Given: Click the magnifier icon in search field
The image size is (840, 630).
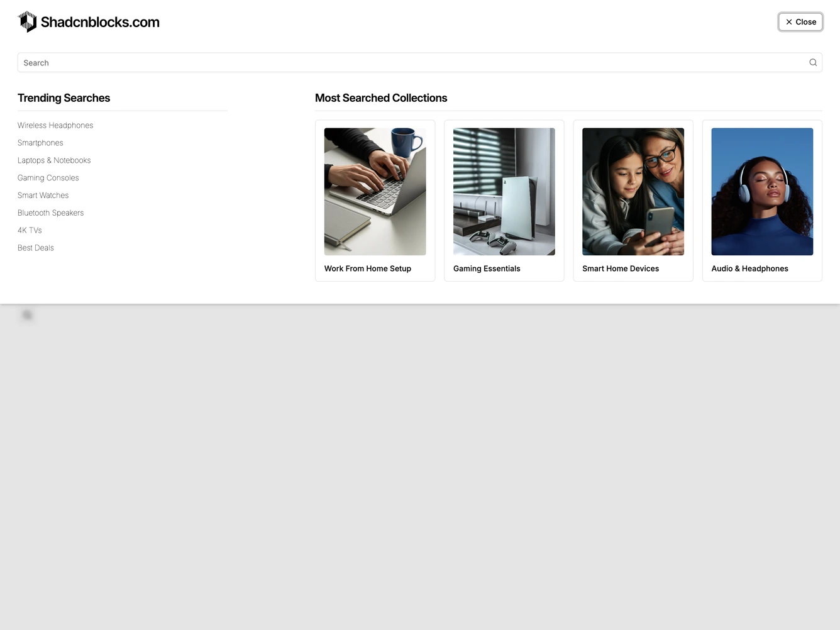Looking at the screenshot, I should 813,62.
